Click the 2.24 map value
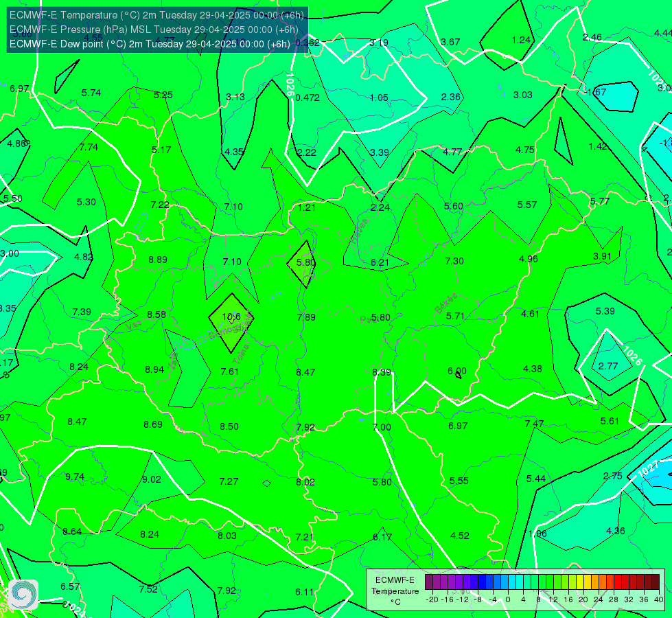The height and width of the screenshot is (618, 672). click(x=380, y=207)
